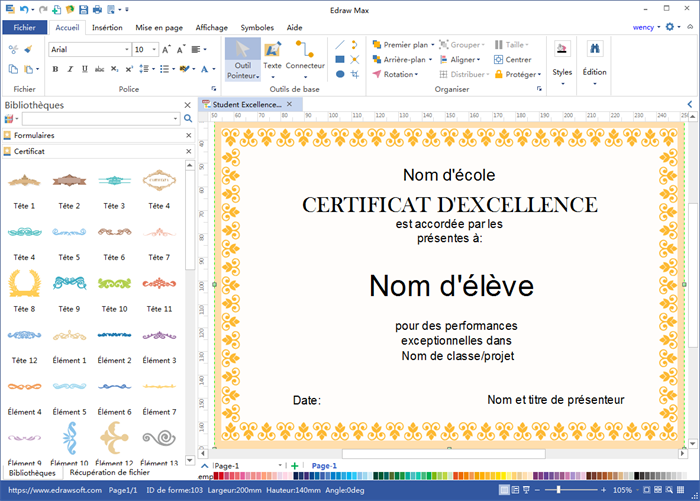700x501 pixels.
Task: Toggle bold text formatting
Action: point(55,69)
